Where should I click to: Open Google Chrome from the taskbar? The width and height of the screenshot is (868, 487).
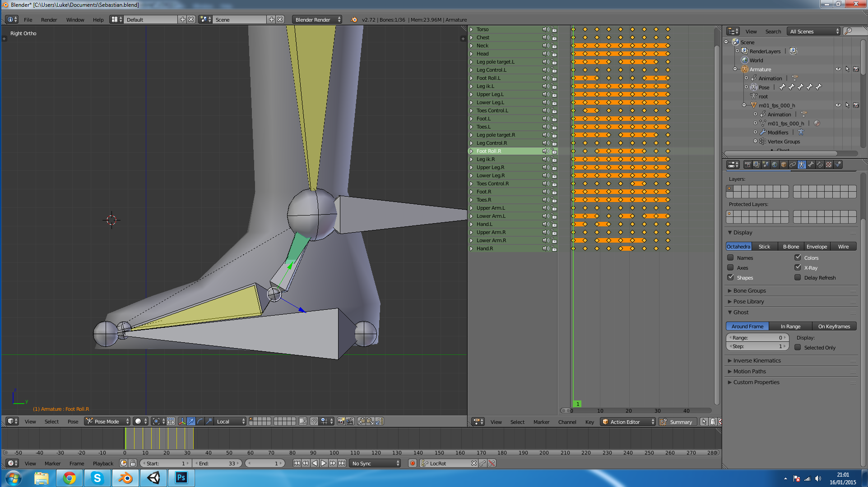click(x=69, y=478)
